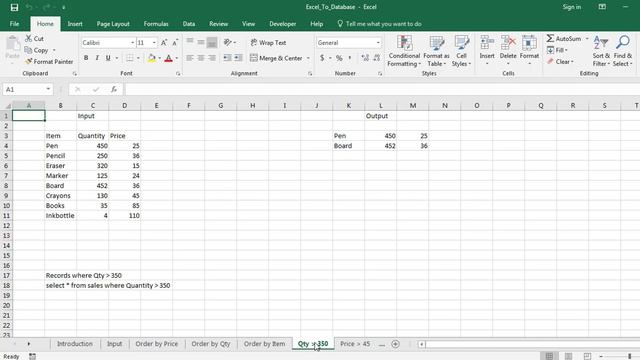The image size is (640, 360).
Task: Open the Fill dropdown
Action: click(557, 50)
